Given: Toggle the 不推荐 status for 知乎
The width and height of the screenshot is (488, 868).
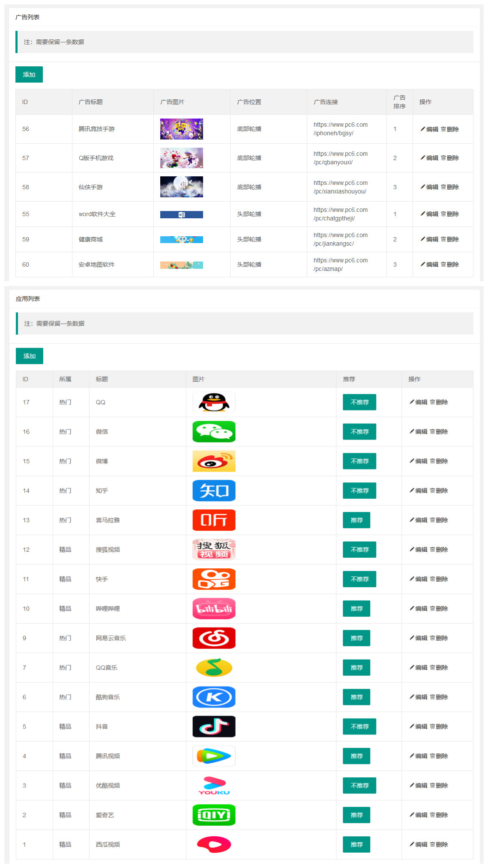Looking at the screenshot, I should pyautogui.click(x=359, y=491).
